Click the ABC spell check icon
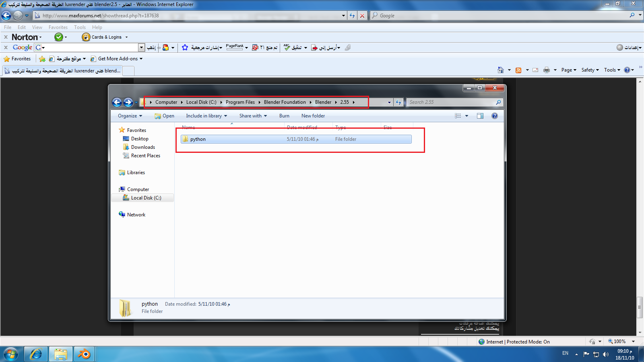This screenshot has height=362, width=644. (x=287, y=47)
